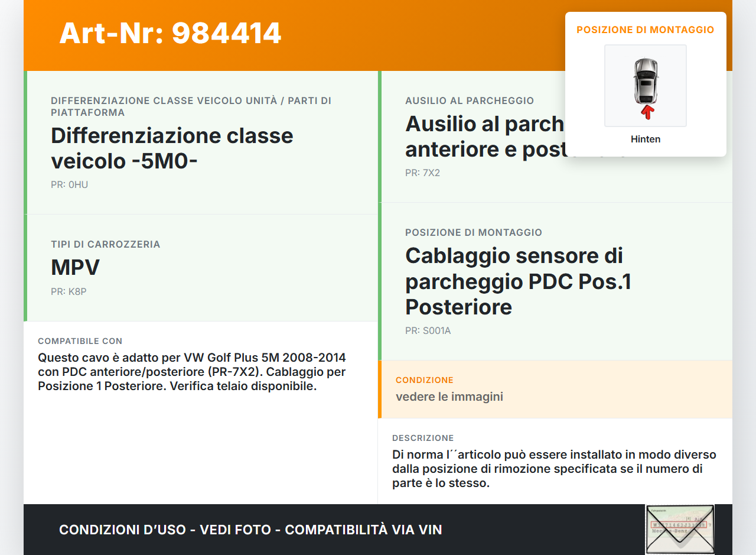Click the DESCRIZIONE label
The image size is (756, 555).
[x=423, y=438]
